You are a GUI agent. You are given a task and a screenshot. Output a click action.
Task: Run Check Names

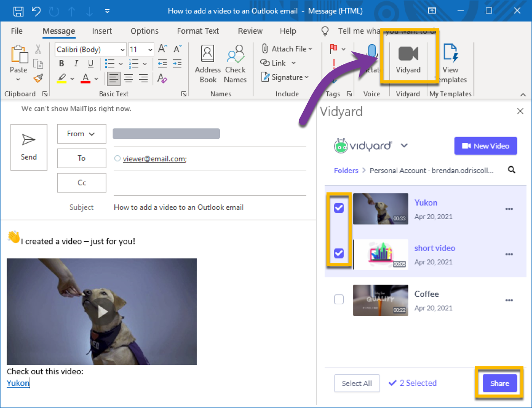pyautogui.click(x=235, y=64)
